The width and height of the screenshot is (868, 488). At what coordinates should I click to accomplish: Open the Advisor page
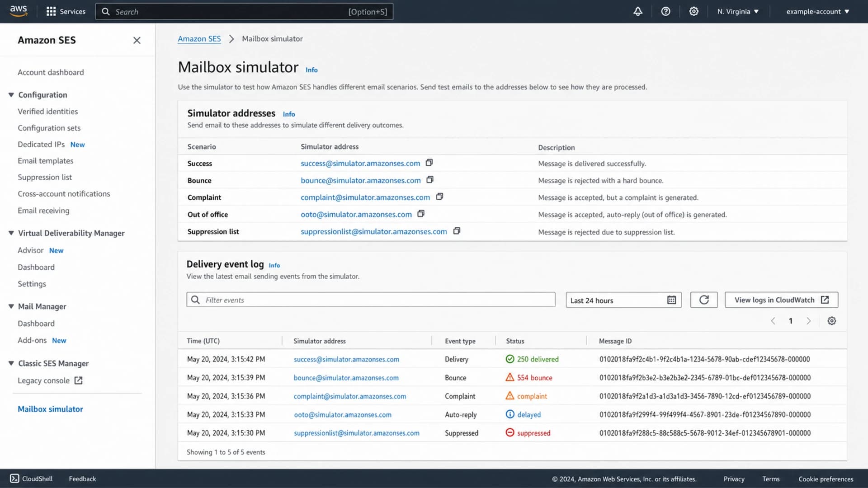30,250
